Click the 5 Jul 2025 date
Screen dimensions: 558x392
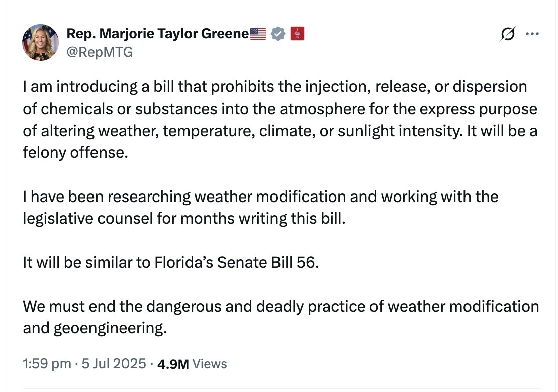tap(114, 364)
